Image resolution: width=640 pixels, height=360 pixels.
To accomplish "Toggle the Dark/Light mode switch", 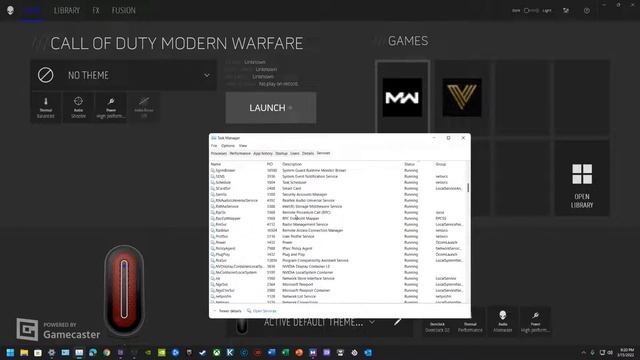I will tap(531, 11).
